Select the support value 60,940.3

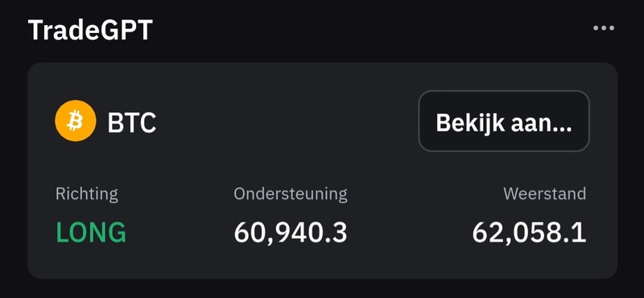[x=291, y=233]
